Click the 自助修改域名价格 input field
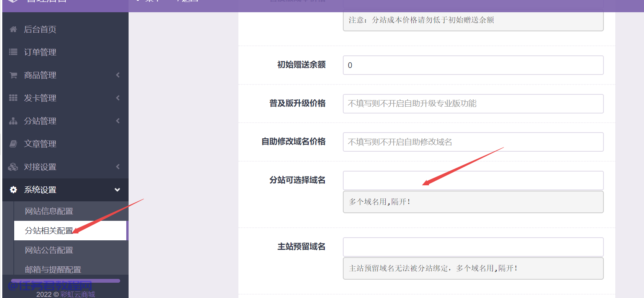Image resolution: width=644 pixels, height=298 pixels. coord(473,142)
